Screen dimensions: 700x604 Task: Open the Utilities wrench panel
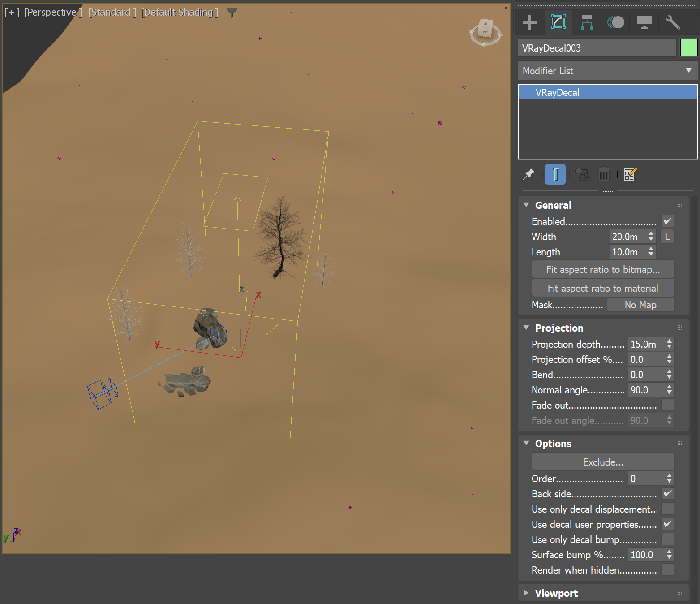click(x=672, y=22)
